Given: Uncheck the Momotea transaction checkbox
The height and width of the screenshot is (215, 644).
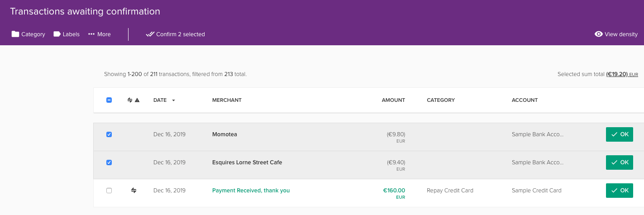Looking at the screenshot, I should 109,134.
